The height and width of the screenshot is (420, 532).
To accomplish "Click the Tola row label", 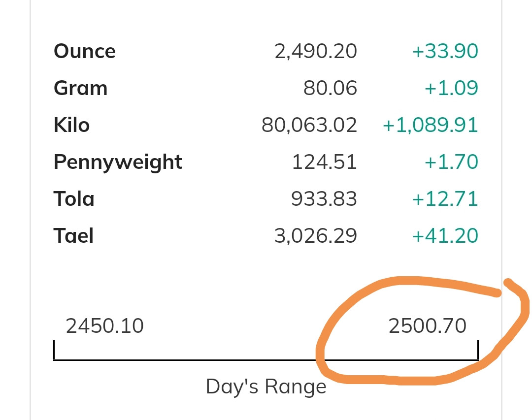I will 74,199.
